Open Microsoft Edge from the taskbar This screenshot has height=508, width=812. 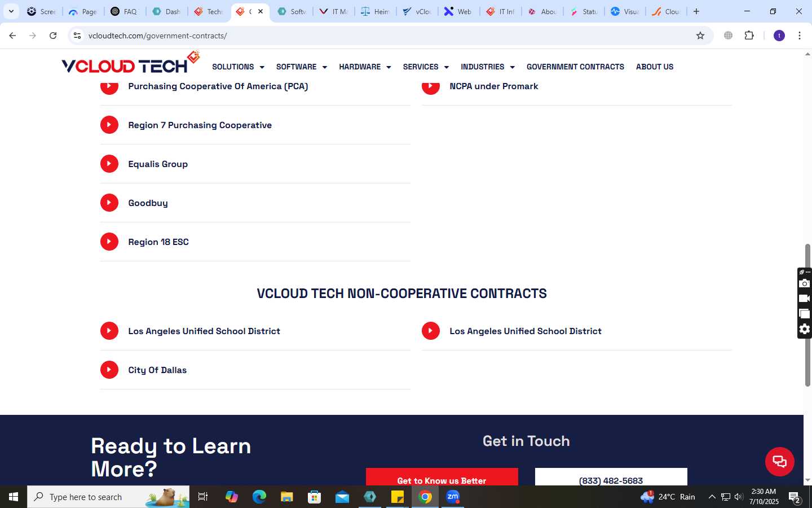tap(259, 497)
